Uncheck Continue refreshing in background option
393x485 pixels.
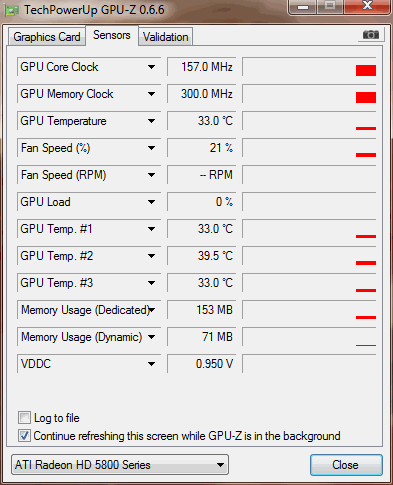pyautogui.click(x=24, y=436)
